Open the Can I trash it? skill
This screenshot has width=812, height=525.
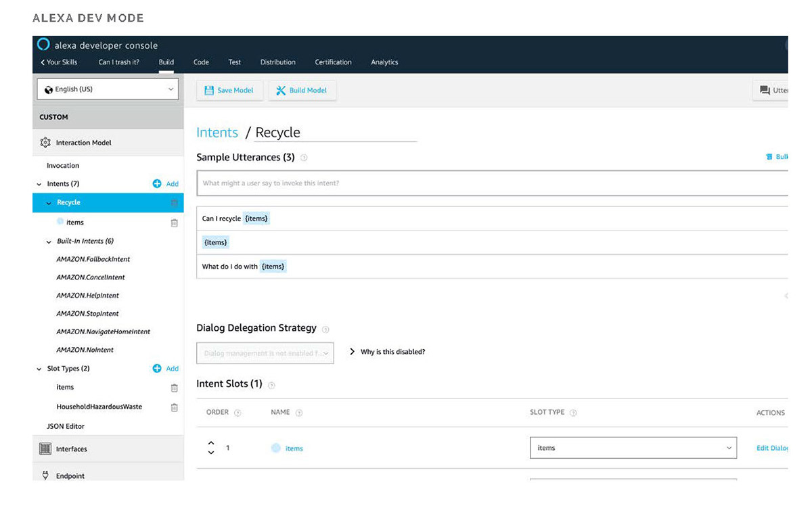(119, 62)
